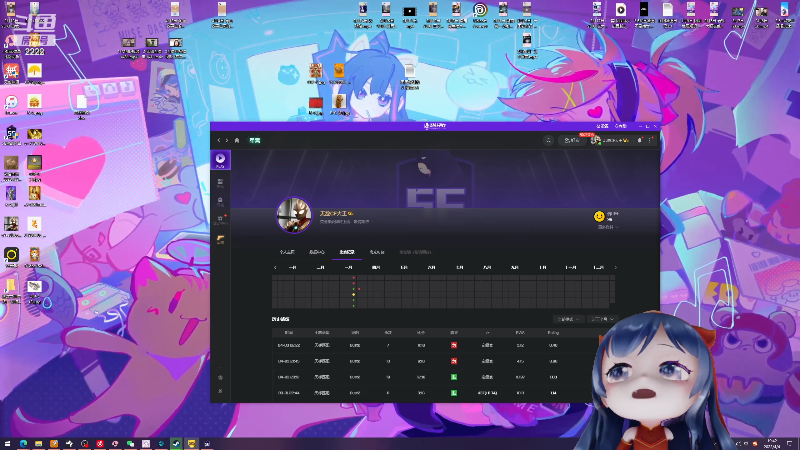Open Microsoft Edge from the taskbar
The height and width of the screenshot is (450, 800).
pos(23,444)
